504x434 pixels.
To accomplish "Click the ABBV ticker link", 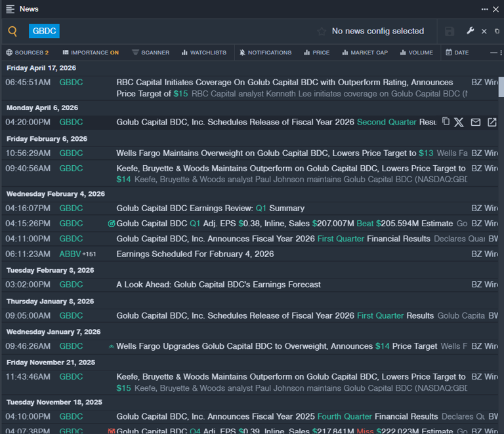I will (70, 254).
